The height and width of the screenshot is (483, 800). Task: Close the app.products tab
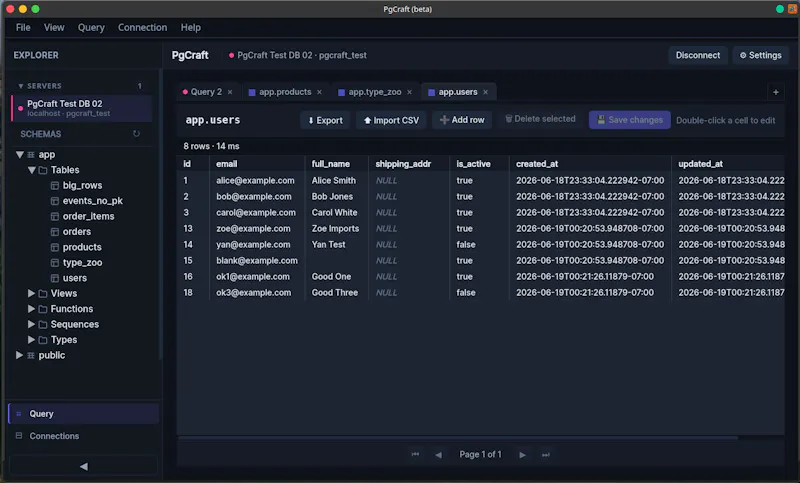pos(319,92)
